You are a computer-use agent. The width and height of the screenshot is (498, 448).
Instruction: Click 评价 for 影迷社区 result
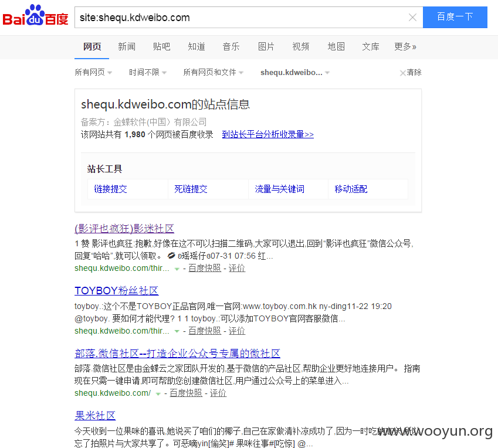pyautogui.click(x=237, y=269)
